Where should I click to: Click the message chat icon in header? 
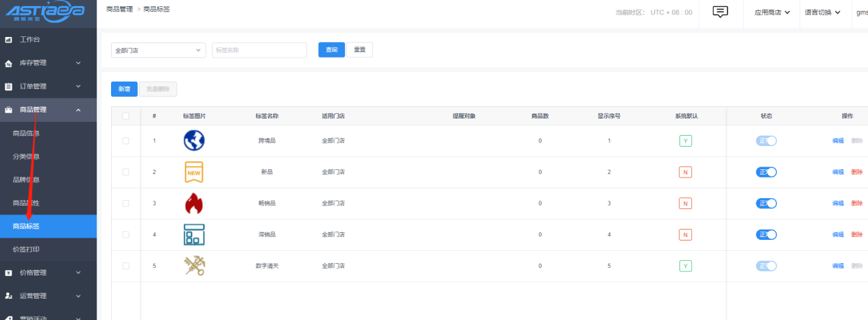tap(720, 12)
